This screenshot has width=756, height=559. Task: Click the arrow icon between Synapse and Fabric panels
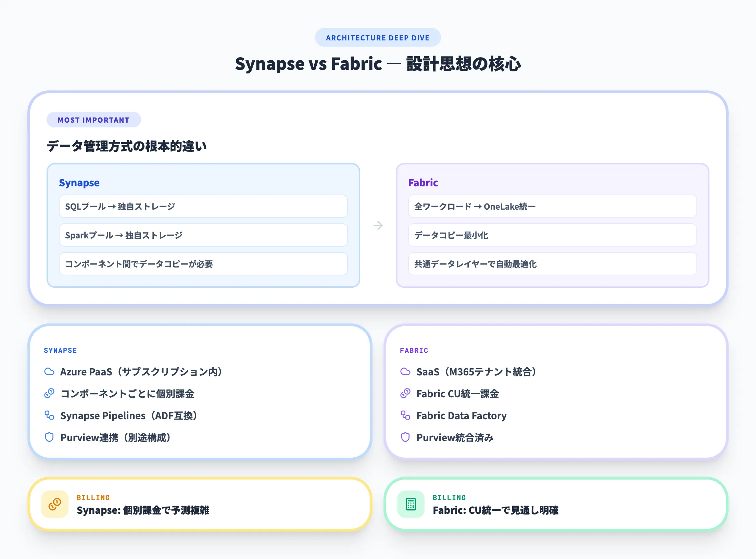pos(378,225)
